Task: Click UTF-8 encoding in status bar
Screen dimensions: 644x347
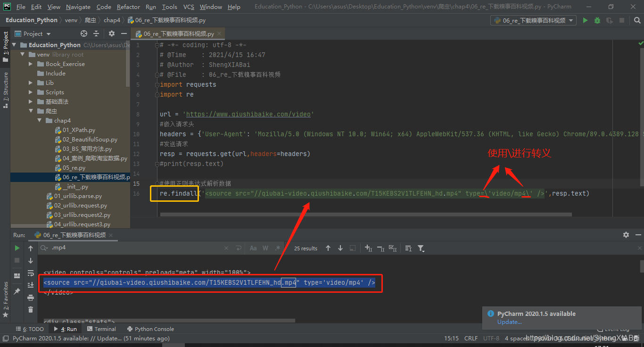Action: [491, 339]
